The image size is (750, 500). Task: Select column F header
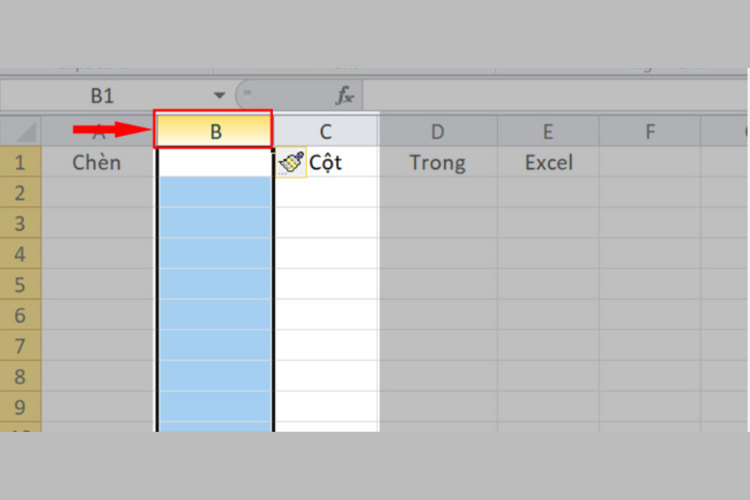[x=650, y=132]
